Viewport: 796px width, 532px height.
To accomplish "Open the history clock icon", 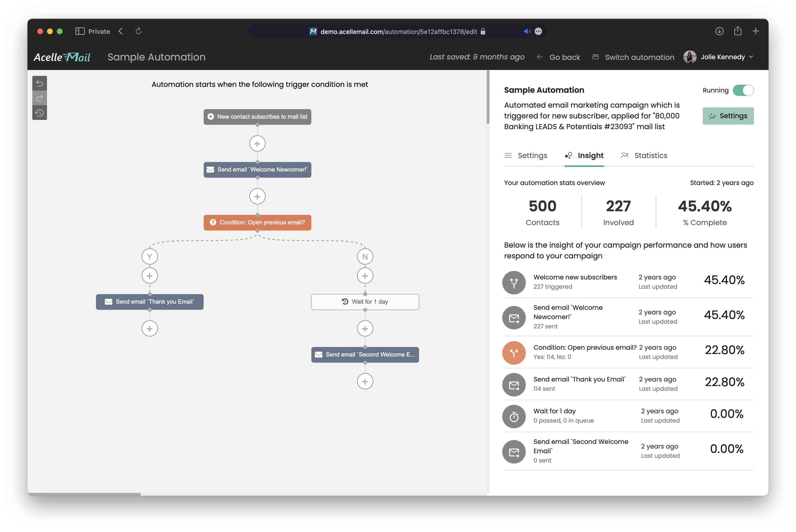I will (39, 113).
